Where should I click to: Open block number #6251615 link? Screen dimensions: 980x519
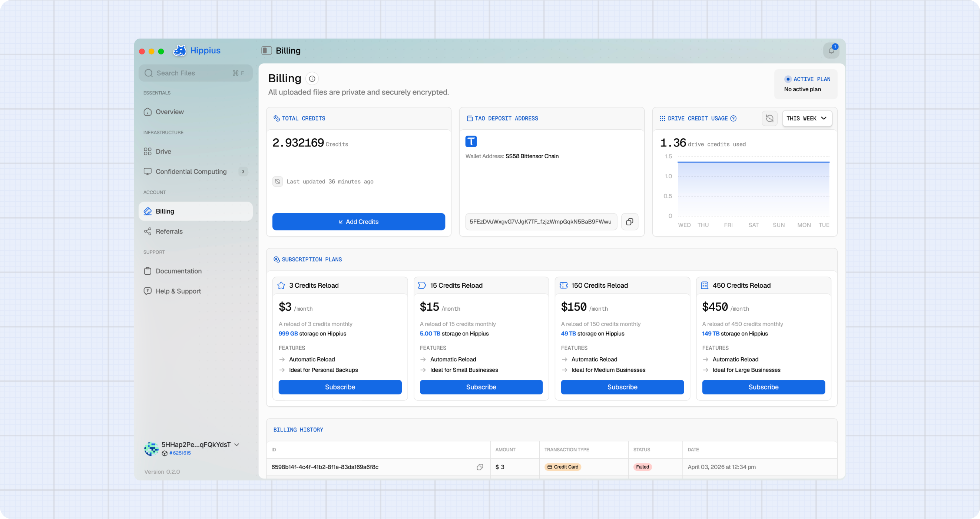[179, 453]
